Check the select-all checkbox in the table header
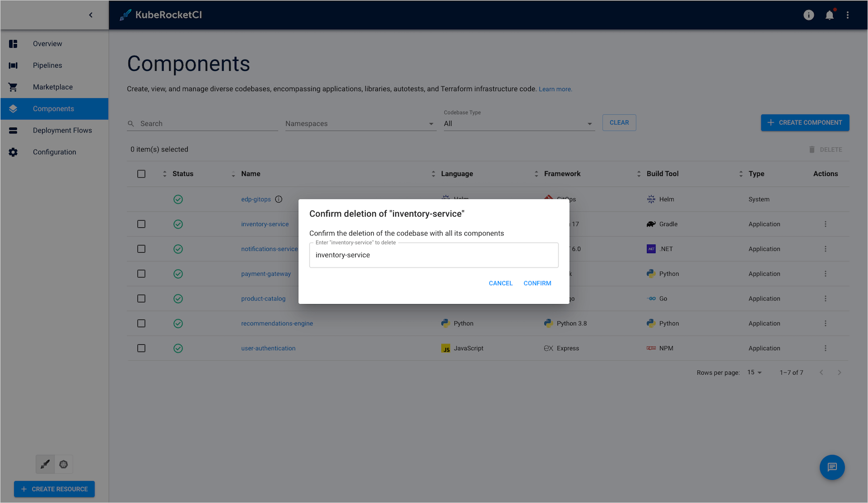 pyautogui.click(x=141, y=174)
